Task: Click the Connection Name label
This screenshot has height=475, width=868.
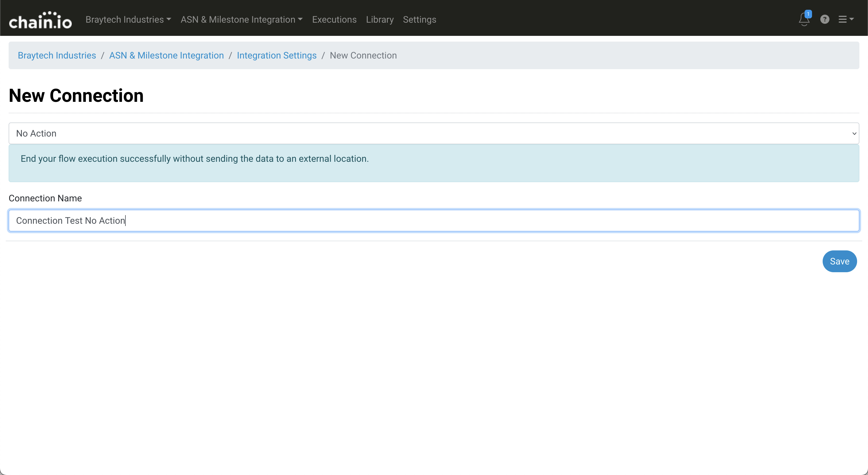Action: click(45, 198)
